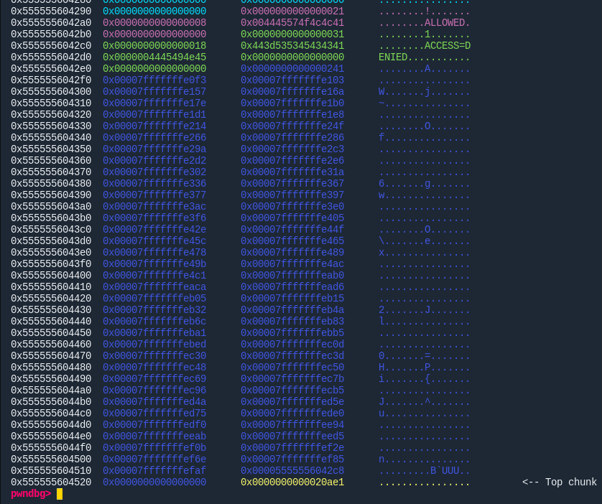
Task: Click address 0x555555604290
Action: coord(51,11)
